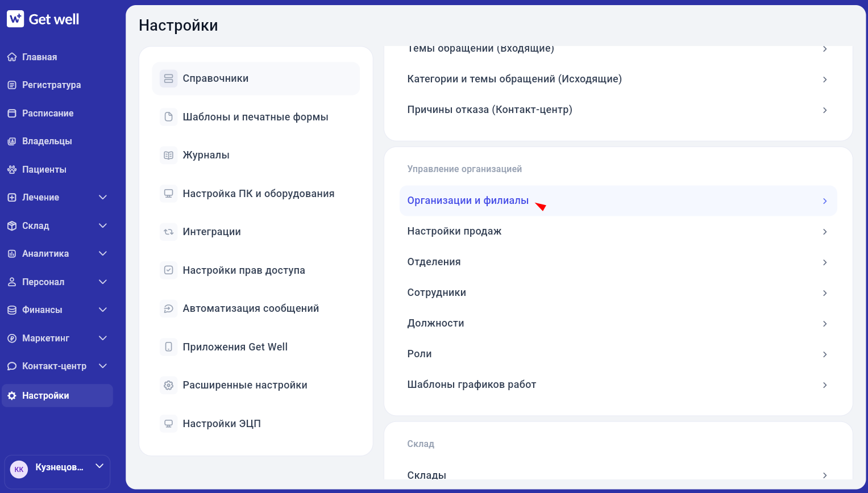Click the Расширенные настройки gear icon

coord(169,385)
